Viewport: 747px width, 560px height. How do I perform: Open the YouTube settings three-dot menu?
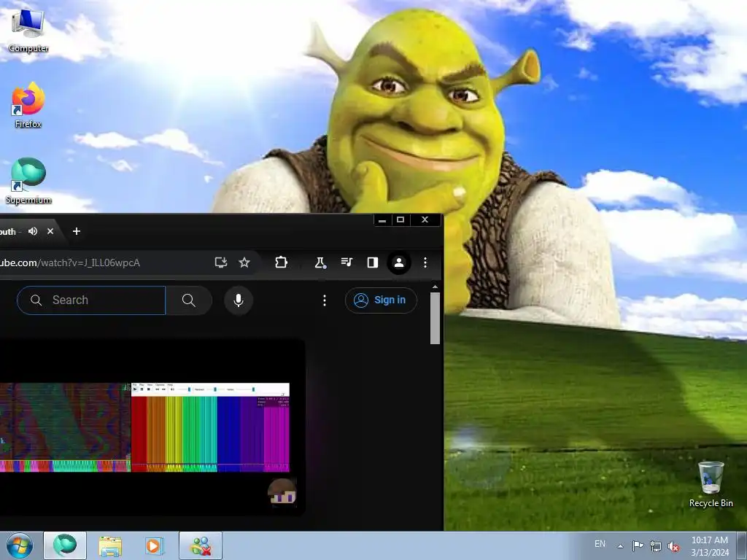point(325,300)
